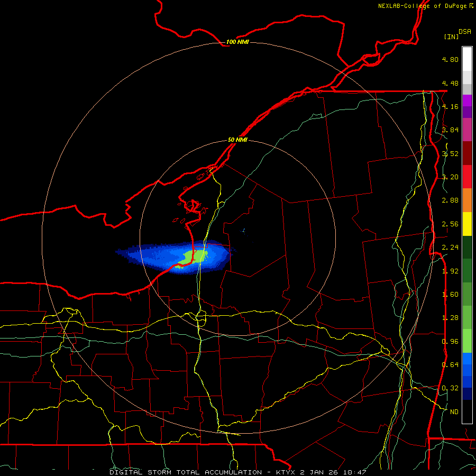Select the 4.80 legend value

tap(450, 59)
